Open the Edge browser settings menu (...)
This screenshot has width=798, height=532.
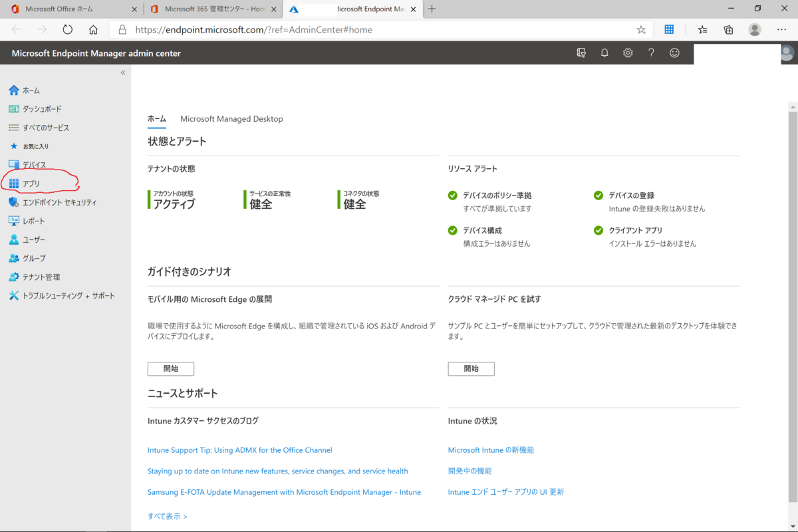point(781,29)
